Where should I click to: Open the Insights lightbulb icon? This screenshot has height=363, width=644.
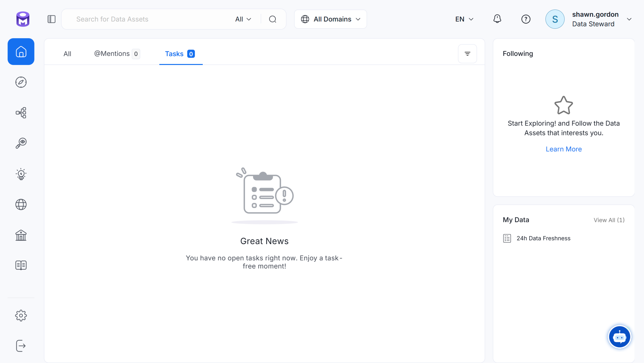21,174
